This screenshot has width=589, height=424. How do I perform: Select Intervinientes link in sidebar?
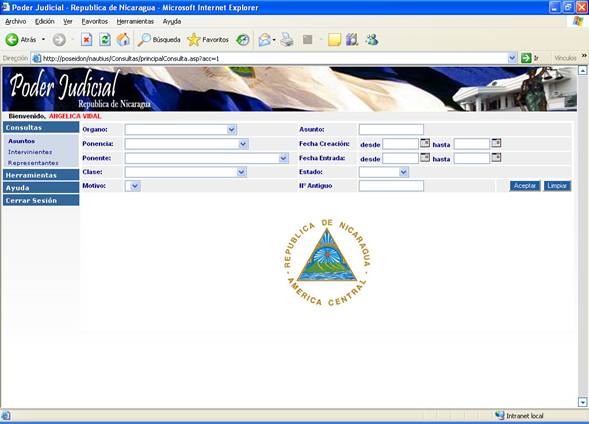pos(30,152)
